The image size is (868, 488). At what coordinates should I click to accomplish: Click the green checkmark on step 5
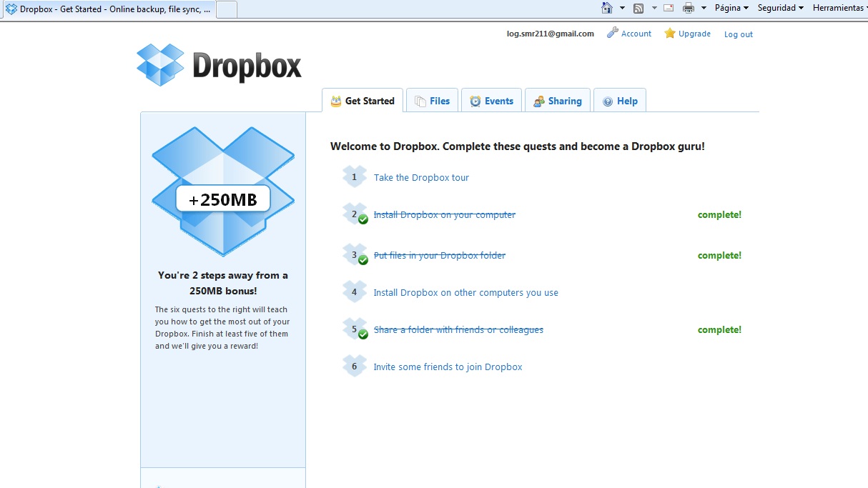click(x=363, y=334)
